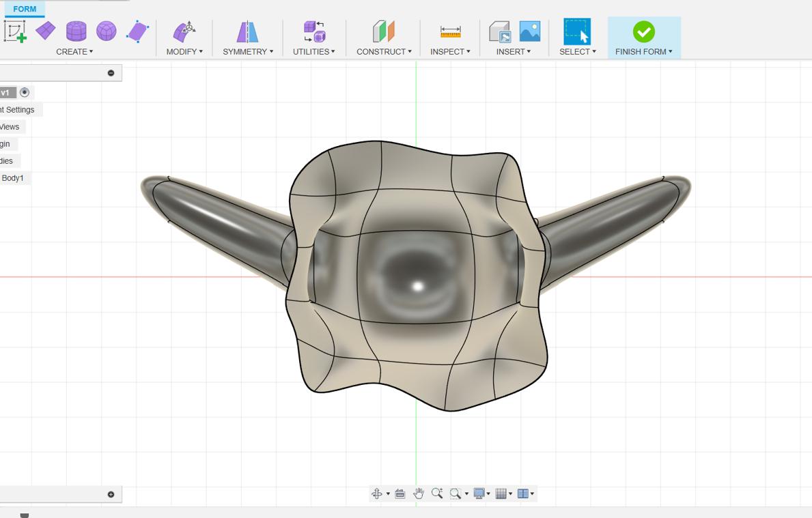The image size is (812, 518).
Task: Click the Zoom Window fit icon
Action: click(x=456, y=493)
